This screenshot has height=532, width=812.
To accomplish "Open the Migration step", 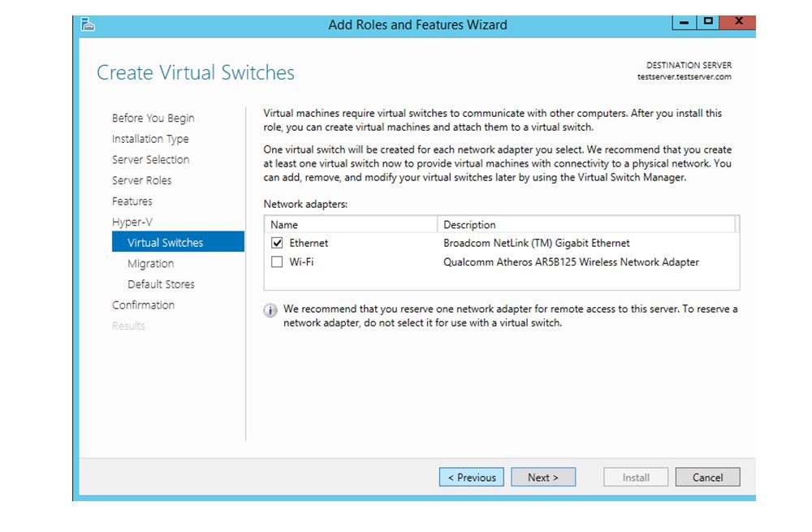I will point(151,263).
